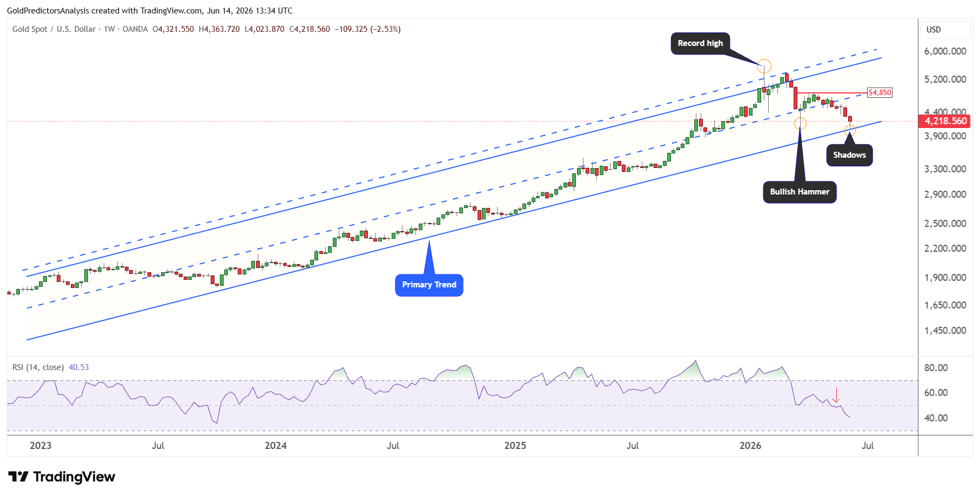Click the orange circle above the Bullish Hammer callout

(800, 124)
